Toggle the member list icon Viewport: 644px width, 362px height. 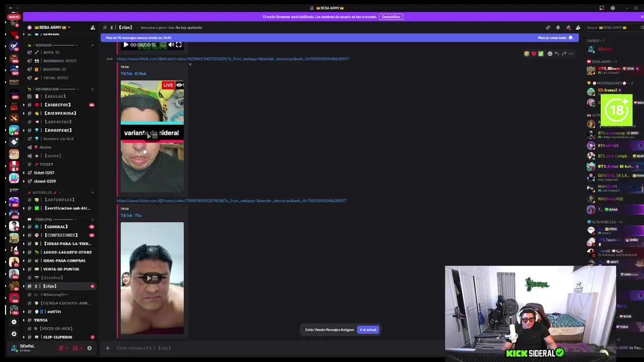point(578,28)
